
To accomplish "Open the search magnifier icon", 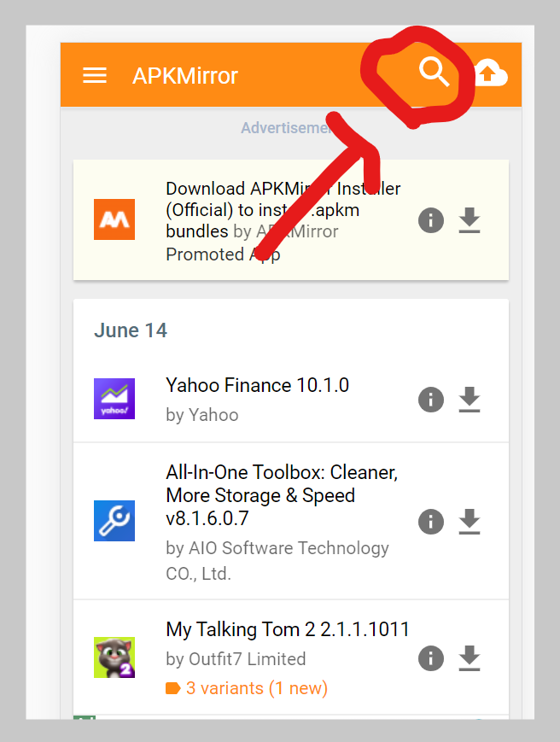I will point(434,72).
